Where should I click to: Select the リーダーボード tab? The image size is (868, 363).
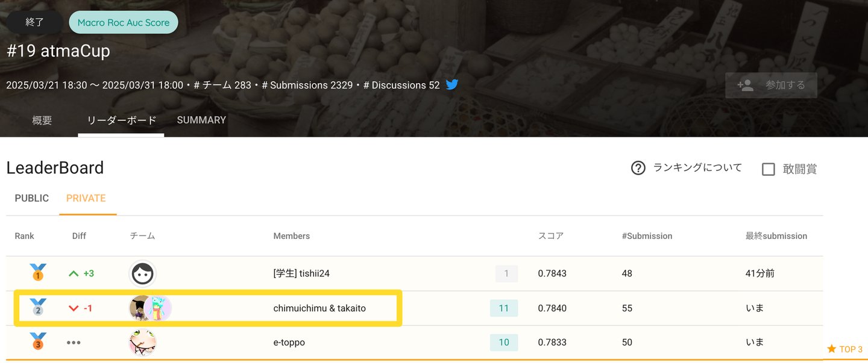coord(121,120)
